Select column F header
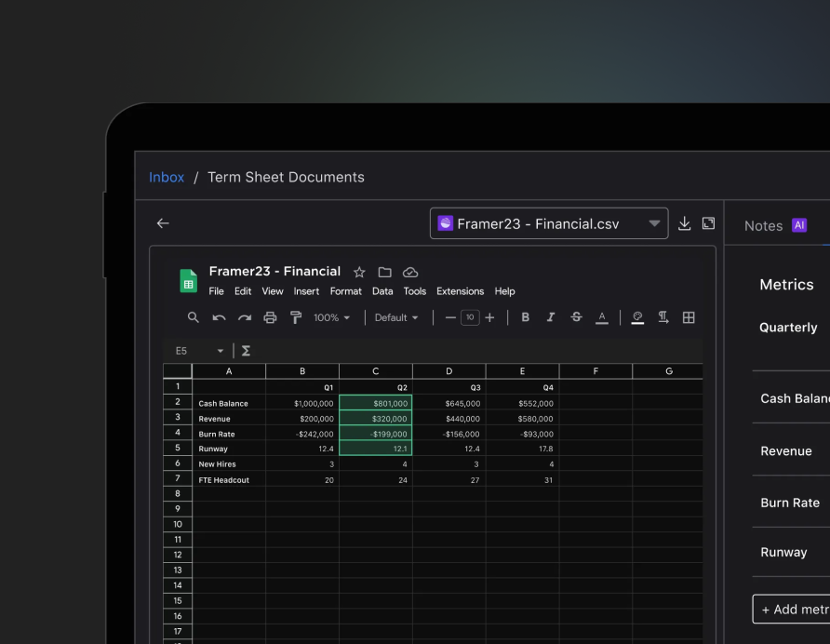The image size is (830, 644). [x=596, y=371]
